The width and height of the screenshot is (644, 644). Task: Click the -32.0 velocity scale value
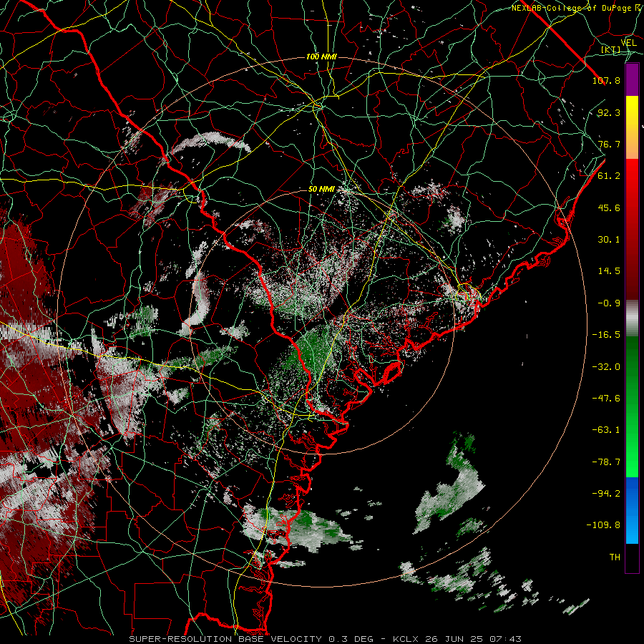pos(606,367)
